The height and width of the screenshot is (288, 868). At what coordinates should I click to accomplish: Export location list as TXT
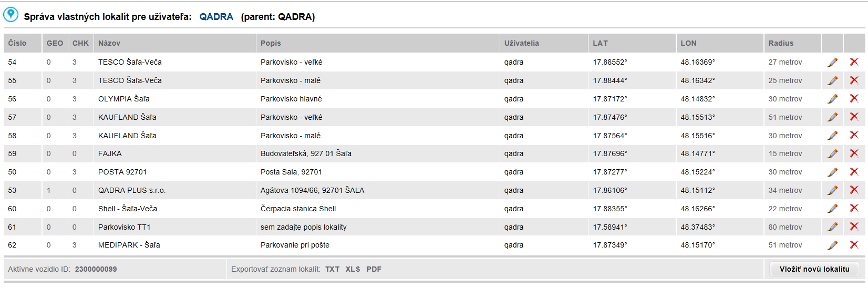tap(332, 269)
